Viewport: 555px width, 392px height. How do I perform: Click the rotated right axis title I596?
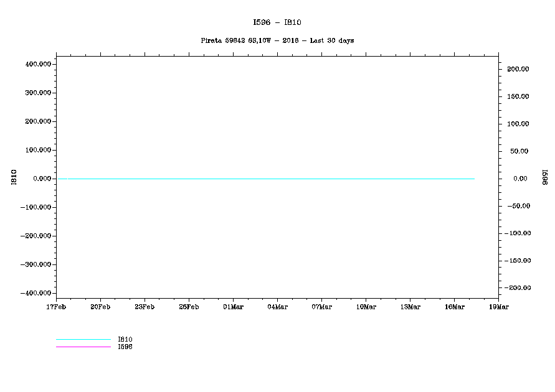pyautogui.click(x=544, y=177)
